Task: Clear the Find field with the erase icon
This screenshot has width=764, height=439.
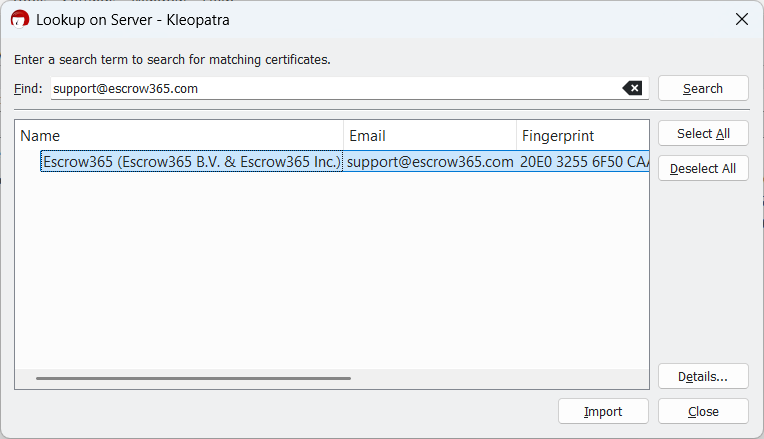Action: [x=632, y=88]
